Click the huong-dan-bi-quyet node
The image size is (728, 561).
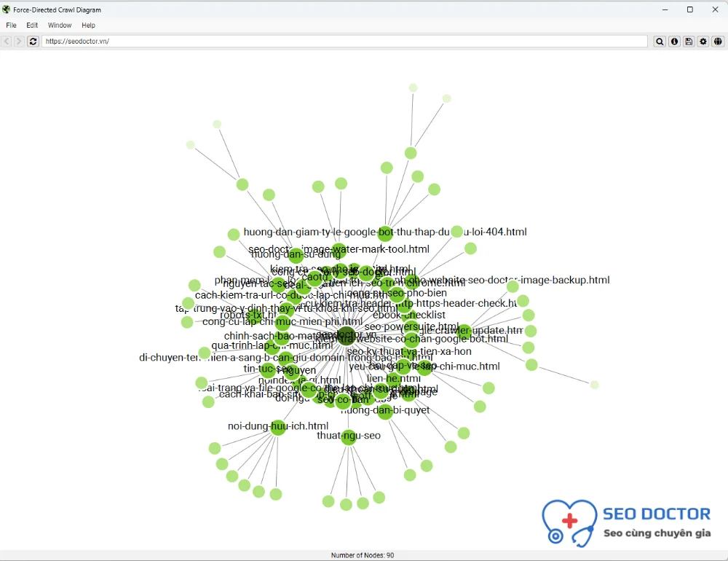click(385, 412)
